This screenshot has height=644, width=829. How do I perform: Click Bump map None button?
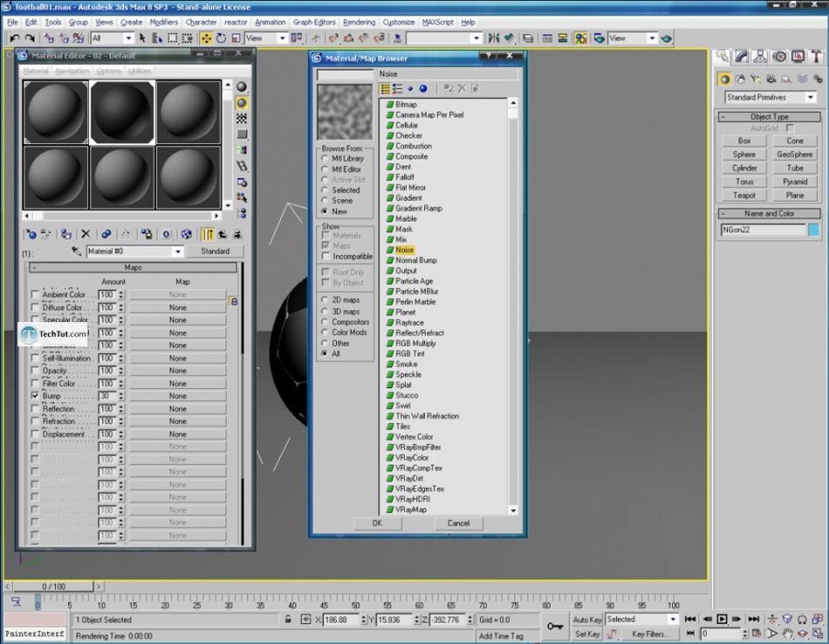point(178,395)
